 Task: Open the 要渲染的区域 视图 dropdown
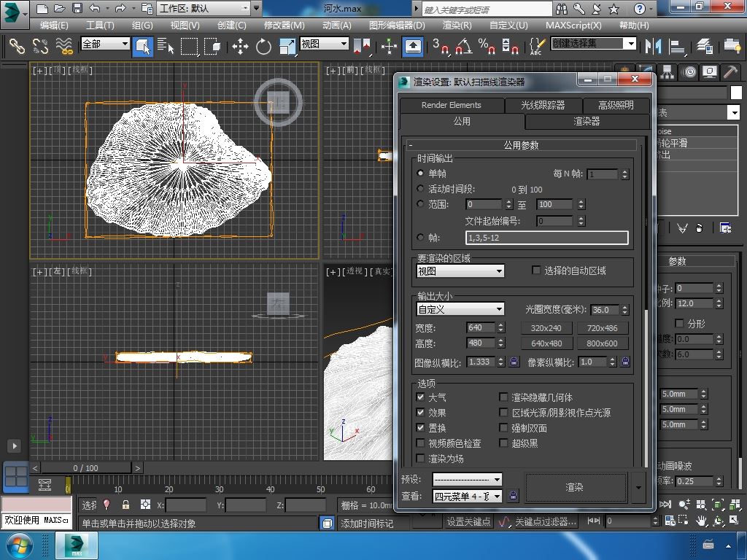point(460,271)
